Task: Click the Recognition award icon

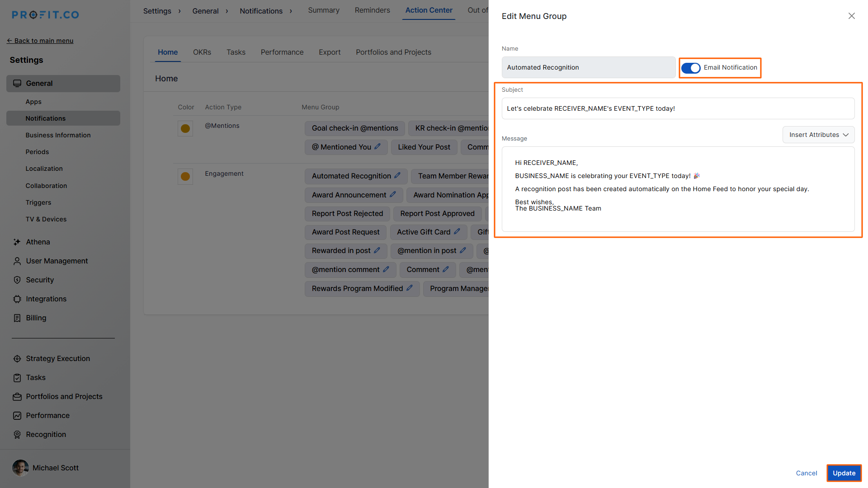Action: (17, 435)
